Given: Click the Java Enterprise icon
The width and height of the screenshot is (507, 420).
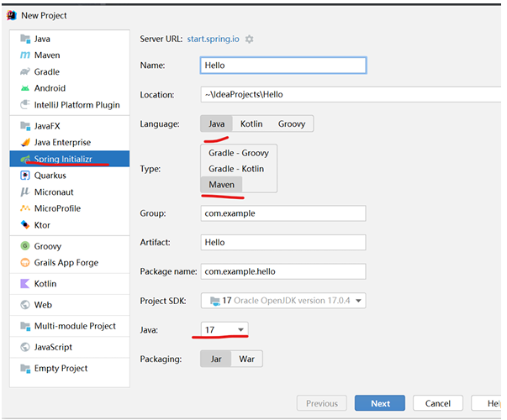Looking at the screenshot, I should 25,142.
